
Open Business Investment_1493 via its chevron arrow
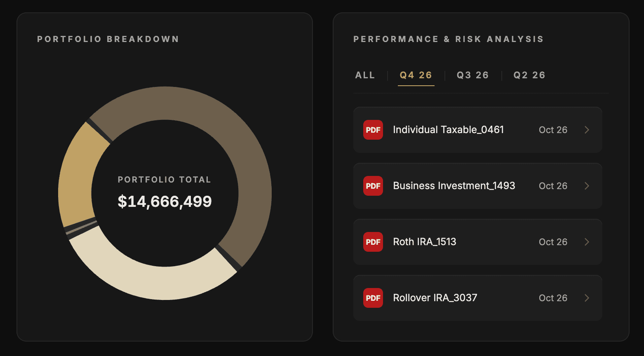587,186
